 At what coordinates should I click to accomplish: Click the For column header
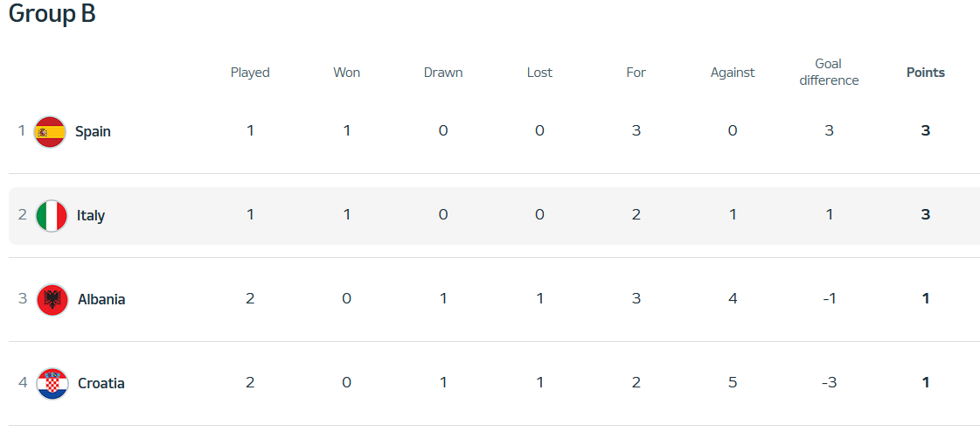[x=636, y=73]
